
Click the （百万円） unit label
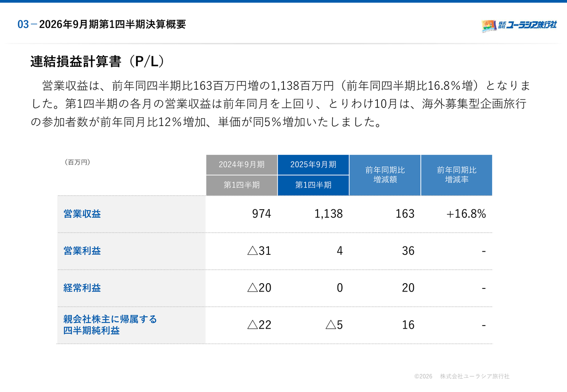78,162
